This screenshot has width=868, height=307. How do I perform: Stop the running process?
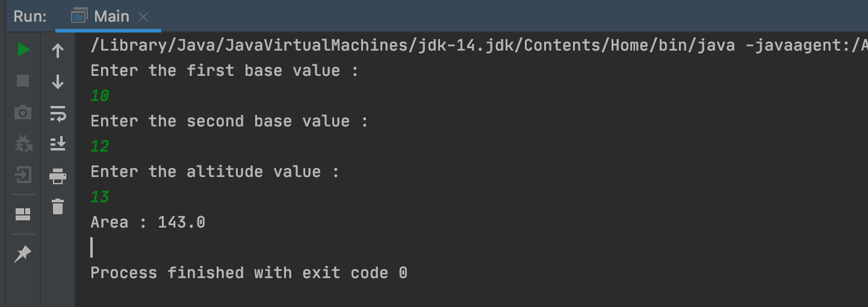tap(23, 81)
